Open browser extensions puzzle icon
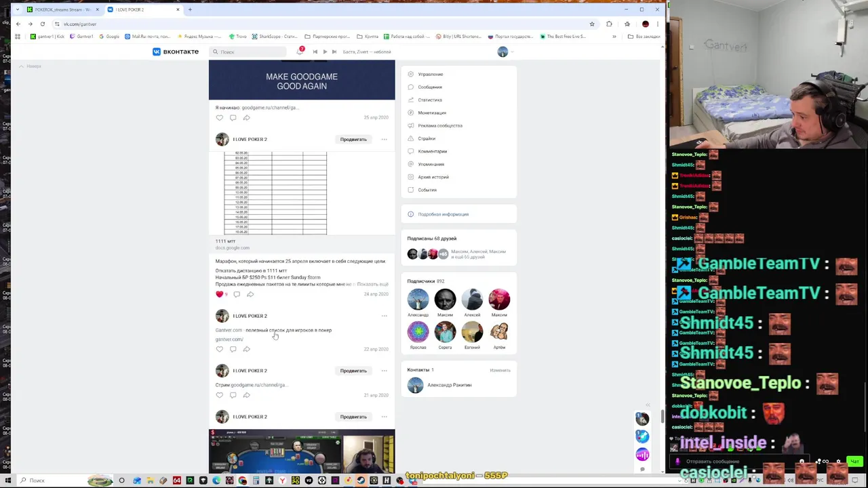Viewport: 868px width, 488px height. 609,24
